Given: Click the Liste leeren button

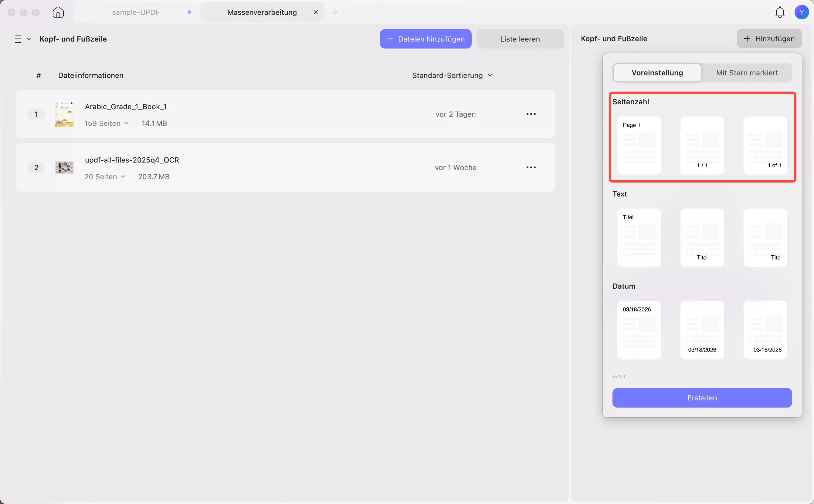Looking at the screenshot, I should (519, 39).
